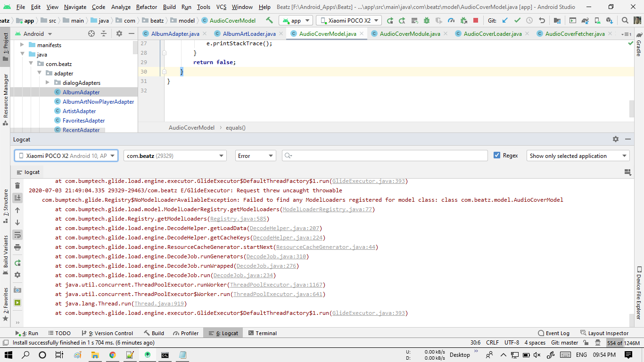Change the Error log level filter

[x=255, y=156]
